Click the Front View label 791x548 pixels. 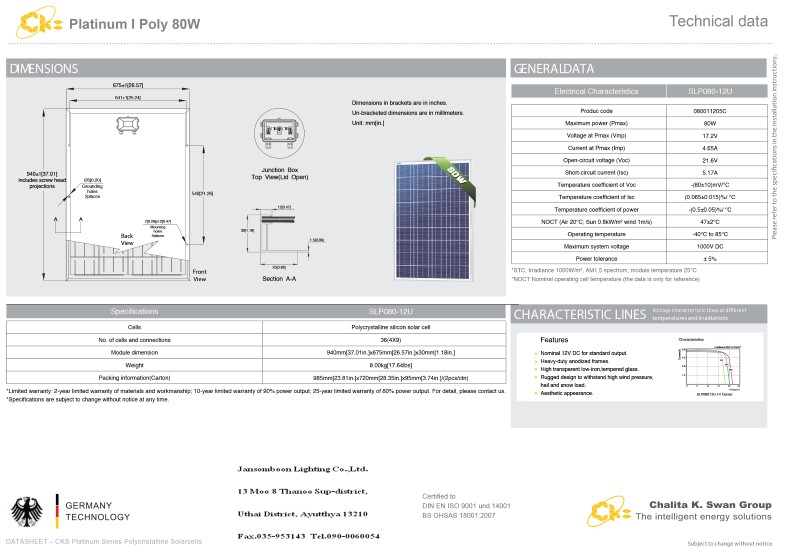click(200, 275)
